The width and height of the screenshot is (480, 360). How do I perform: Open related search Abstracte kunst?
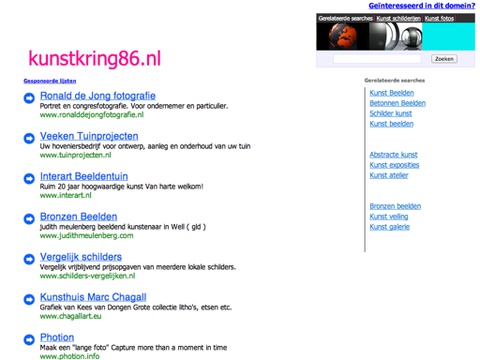tap(393, 155)
